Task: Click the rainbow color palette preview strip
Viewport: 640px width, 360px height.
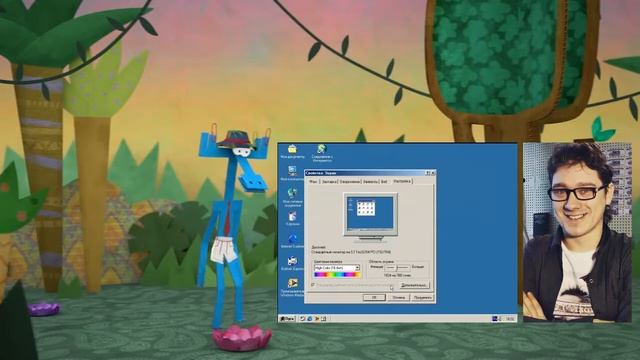Action: pos(337,275)
